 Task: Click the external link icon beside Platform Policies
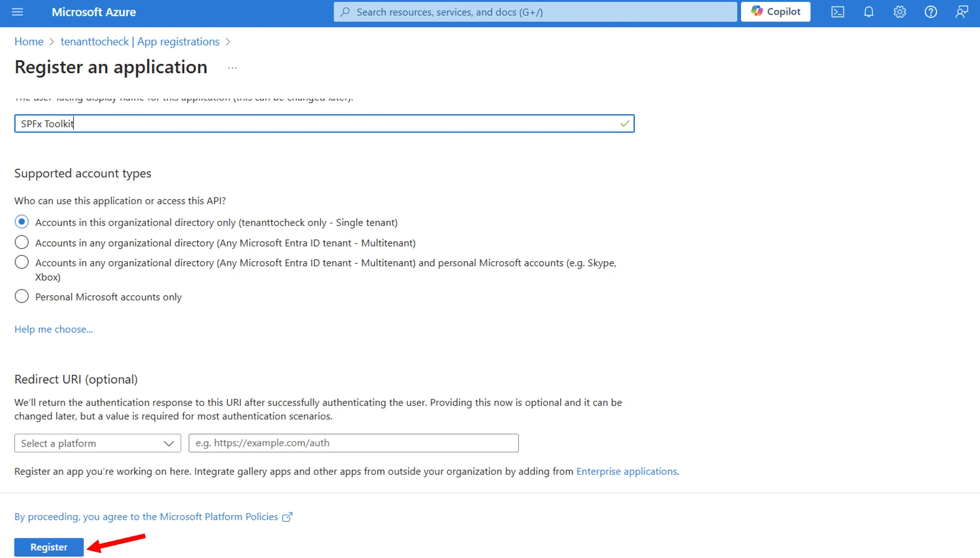click(x=287, y=517)
